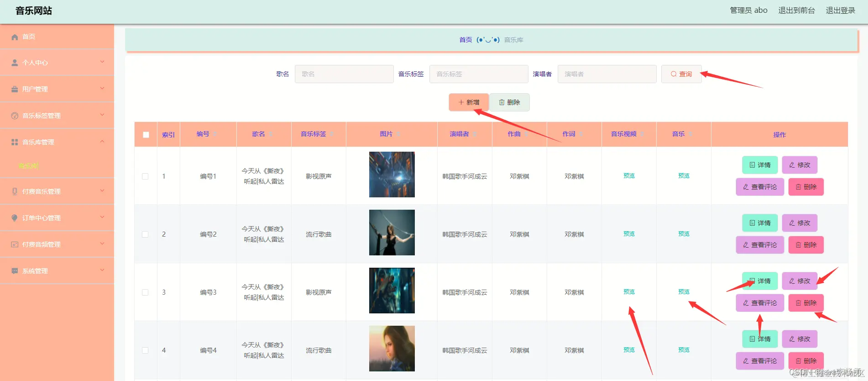This screenshot has width=868, height=381.
Task: Click the icon beside 付费音频管理
Action: 15,244
